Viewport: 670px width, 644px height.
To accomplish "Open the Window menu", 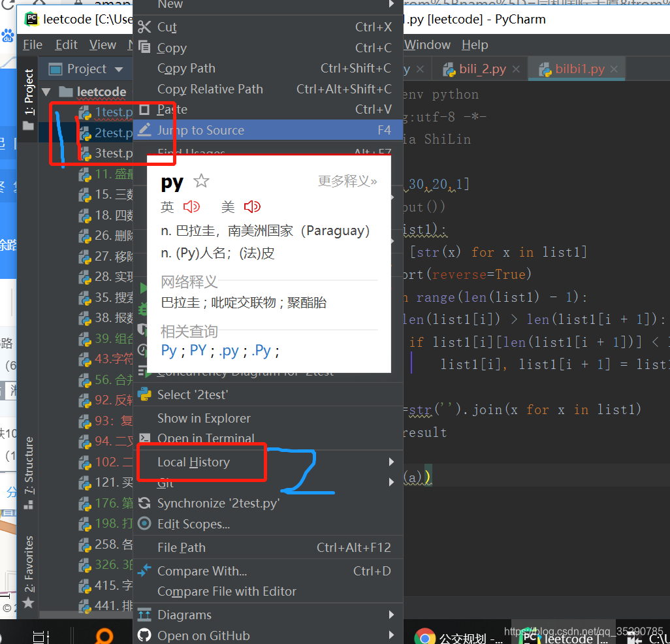I will 427,44.
